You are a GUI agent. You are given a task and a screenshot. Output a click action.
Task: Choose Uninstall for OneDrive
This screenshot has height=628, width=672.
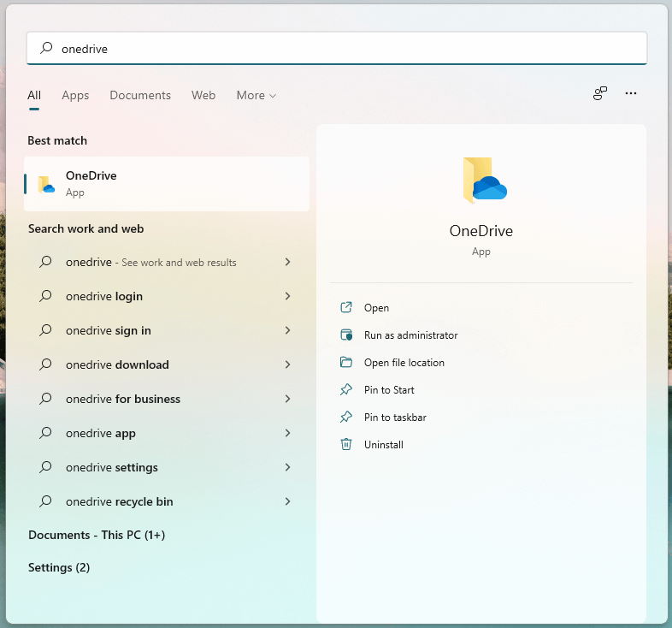click(384, 445)
